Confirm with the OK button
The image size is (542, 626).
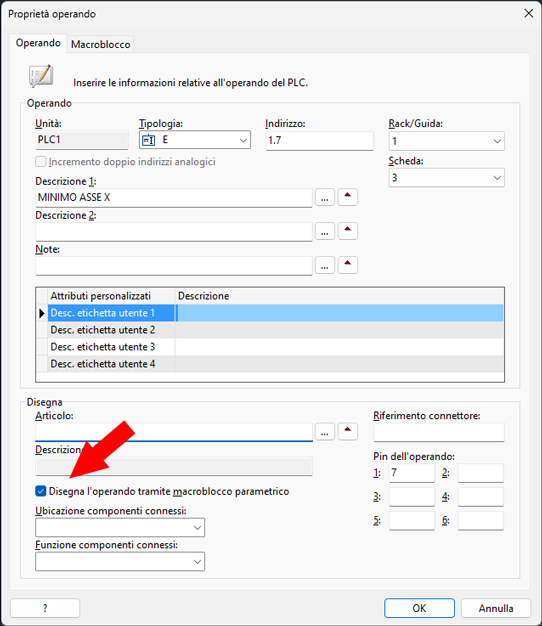click(419, 608)
